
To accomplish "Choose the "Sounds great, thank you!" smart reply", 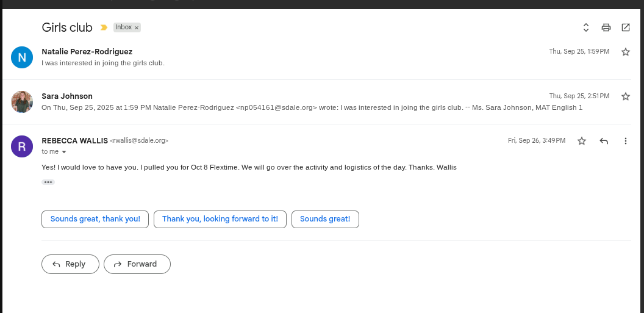I will pyautogui.click(x=95, y=219).
